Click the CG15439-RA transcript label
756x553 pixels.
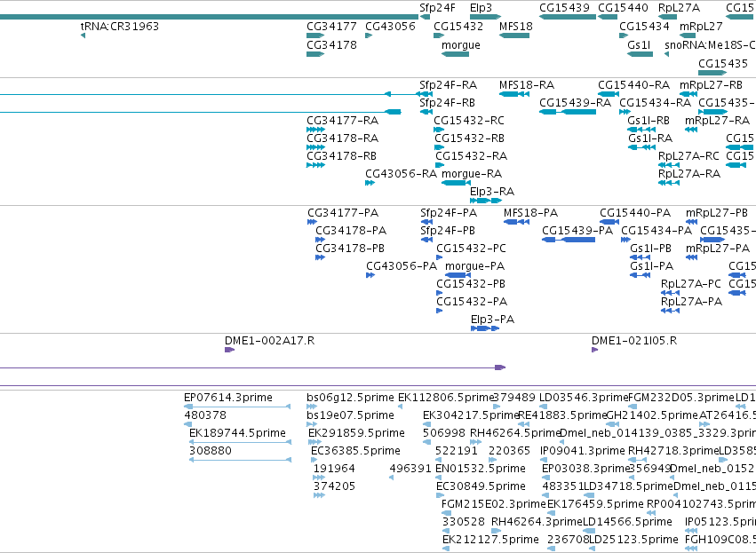[x=575, y=103]
